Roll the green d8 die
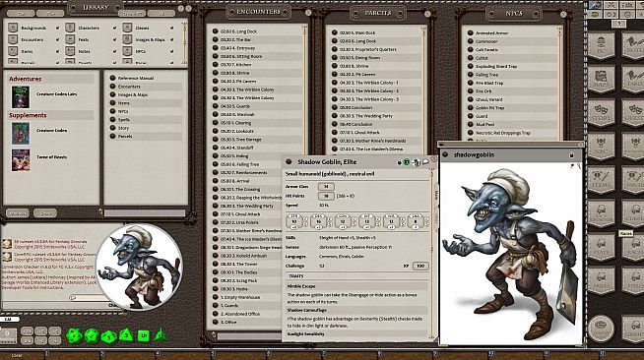The height and width of the screenshot is (360, 644). tap(126, 335)
